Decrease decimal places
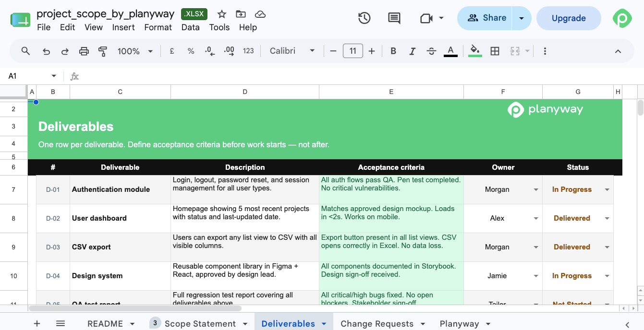Image resolution: width=644 pixels, height=330 pixels. [210, 51]
